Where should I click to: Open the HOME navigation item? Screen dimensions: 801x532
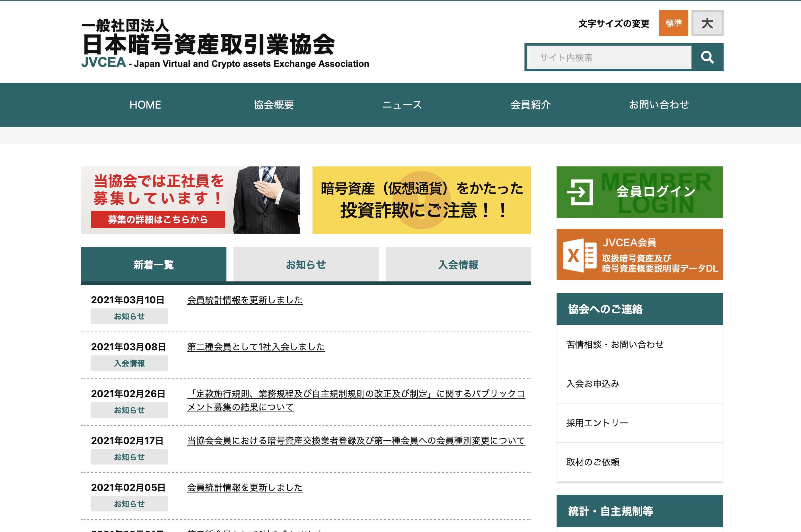click(x=145, y=105)
